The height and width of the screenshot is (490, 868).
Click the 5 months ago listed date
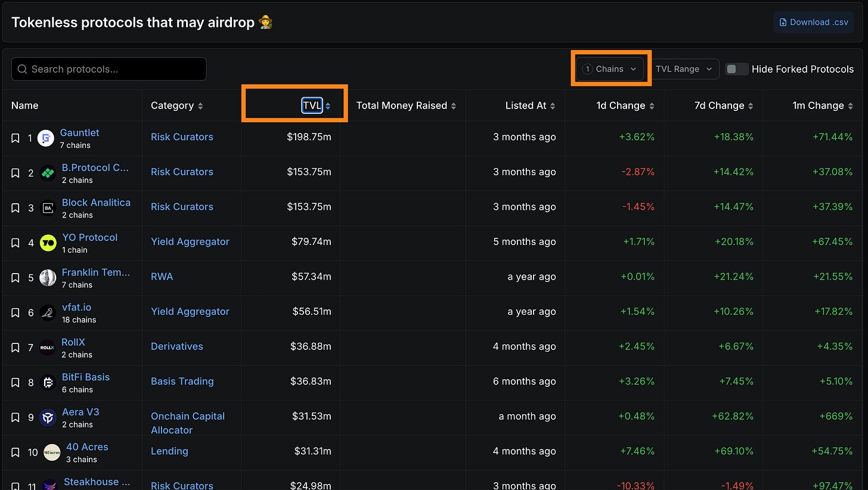coord(525,241)
